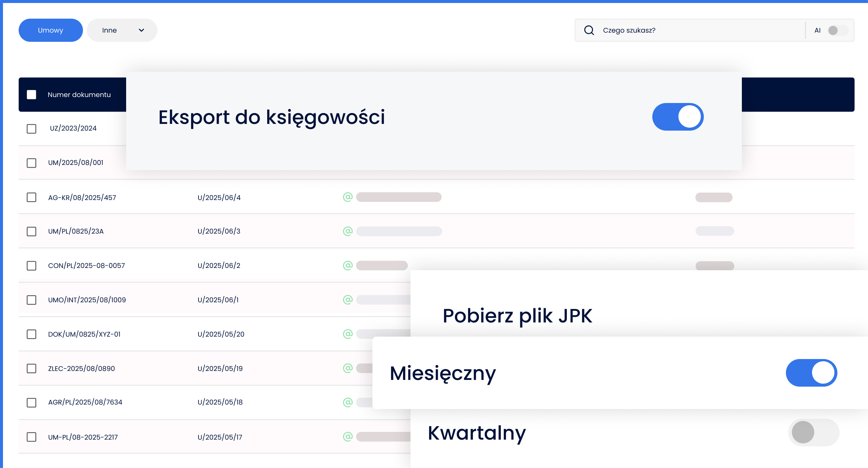
Task: Click the @ icon in UM/PL/0825/23A row
Action: (x=348, y=231)
